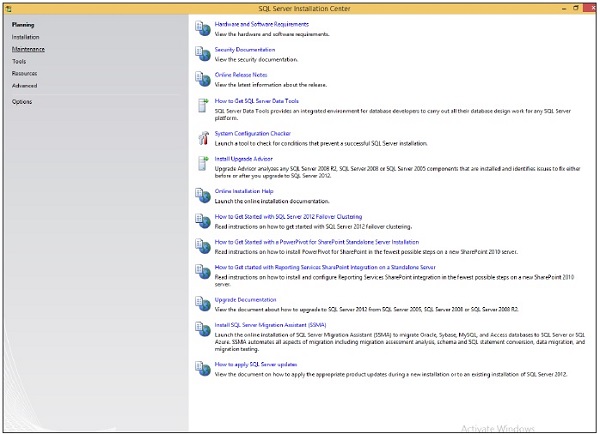Click the Online Release Notes icon
The height and width of the screenshot is (434, 600).
(202, 80)
